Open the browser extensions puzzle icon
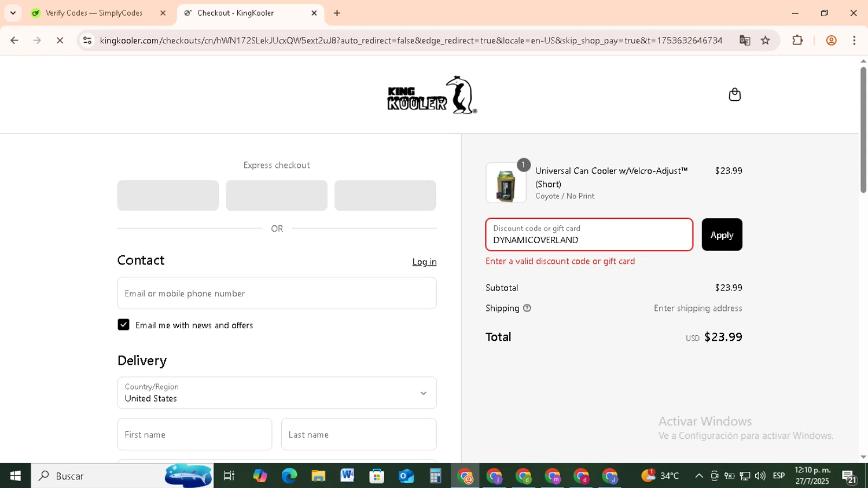Image resolution: width=868 pixels, height=488 pixels. (x=797, y=41)
